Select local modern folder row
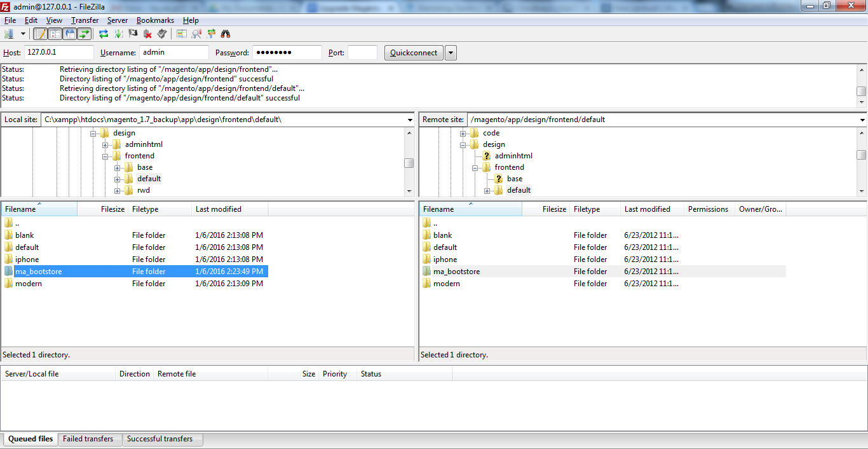Screen dimensions: 868x449 135,284
